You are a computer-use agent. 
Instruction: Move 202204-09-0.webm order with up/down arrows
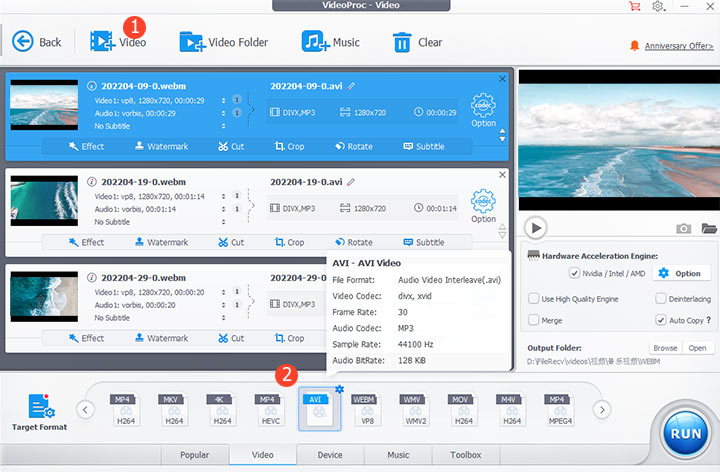(502, 135)
